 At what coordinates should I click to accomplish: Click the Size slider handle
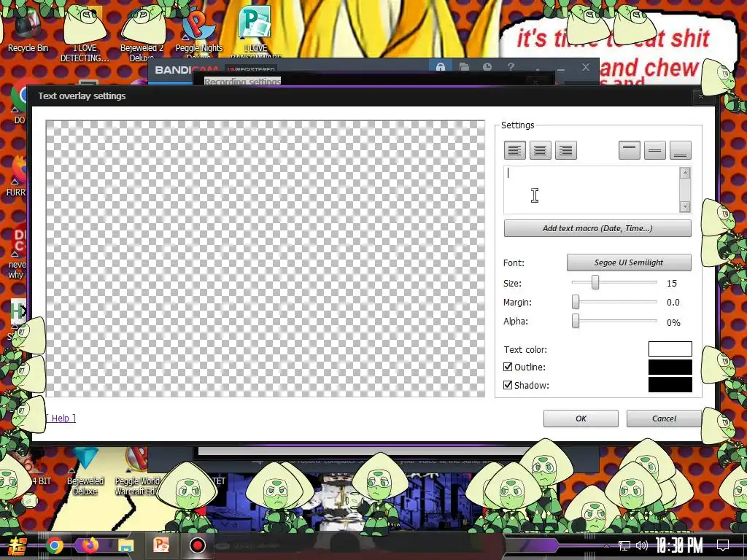coord(595,282)
